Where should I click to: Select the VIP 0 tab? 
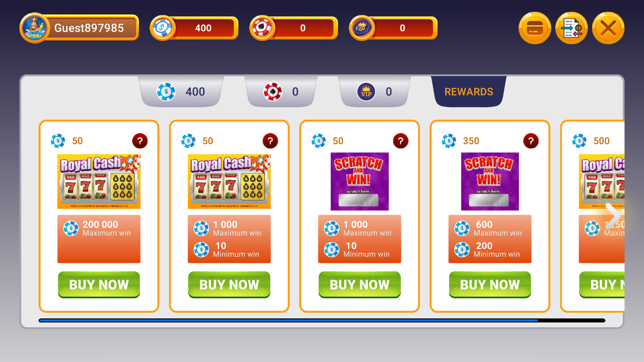pos(375,92)
